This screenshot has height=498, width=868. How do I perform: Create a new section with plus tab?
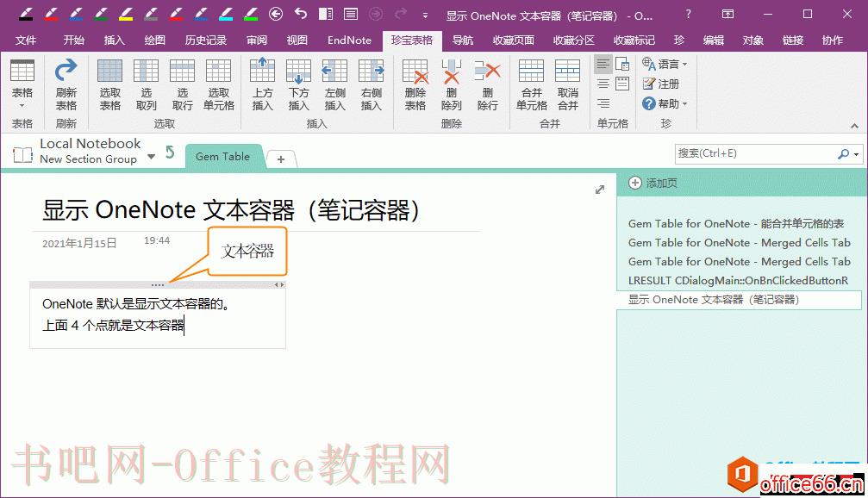point(281,159)
